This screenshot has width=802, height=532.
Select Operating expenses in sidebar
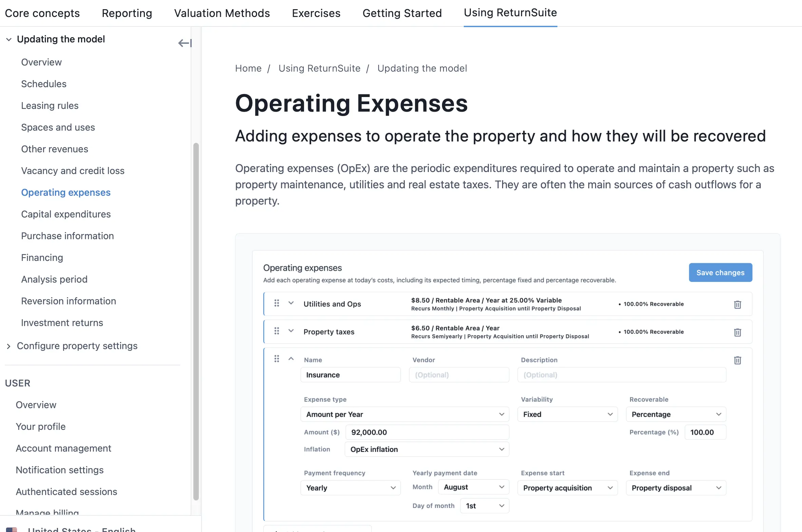(x=66, y=192)
